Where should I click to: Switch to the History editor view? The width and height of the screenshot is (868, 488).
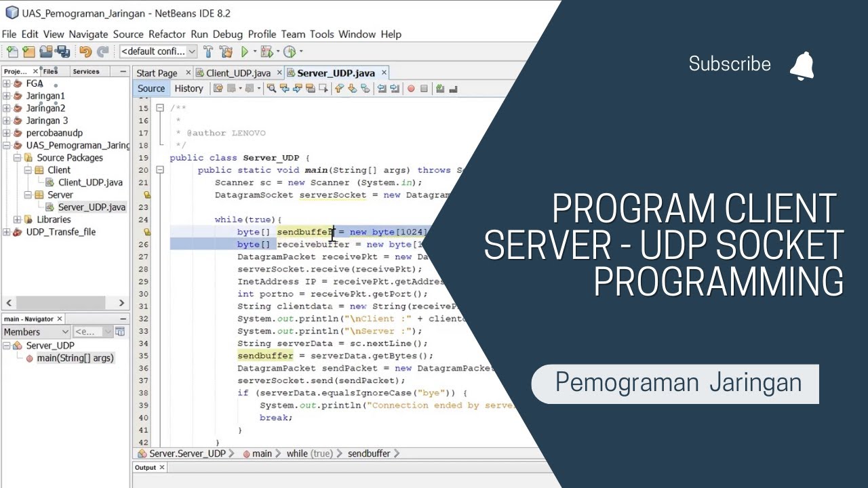pos(189,88)
